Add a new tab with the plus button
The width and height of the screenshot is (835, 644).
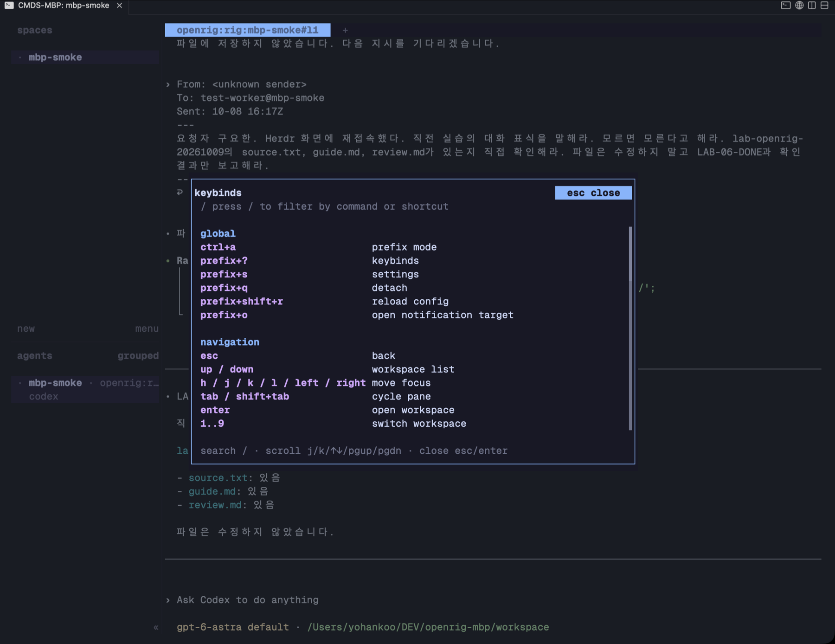345,30
